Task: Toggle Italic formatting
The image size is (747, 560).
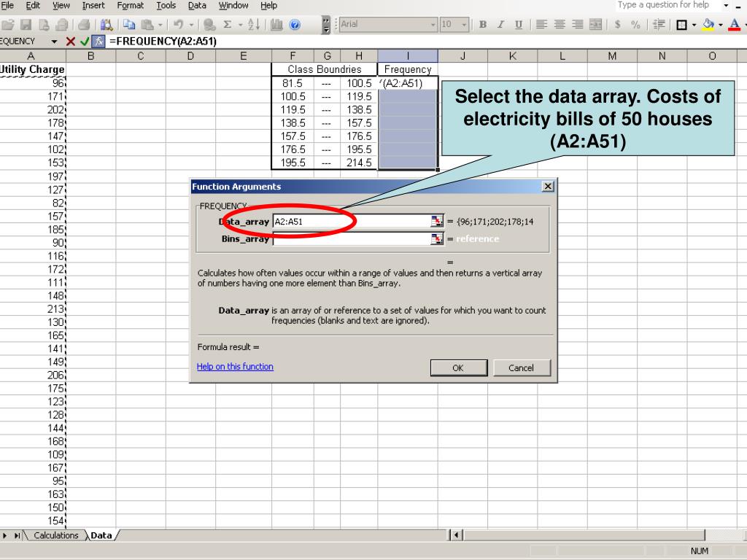Action: point(500,25)
